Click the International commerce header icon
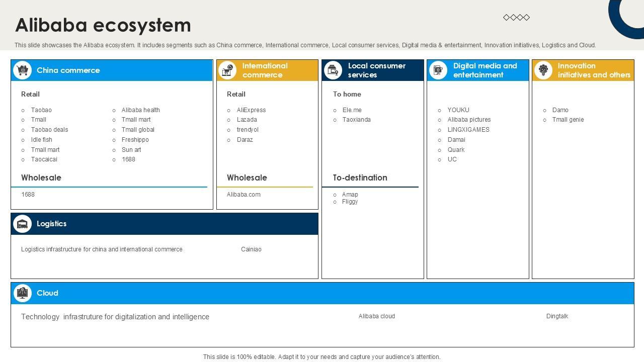644x362 pixels. (227, 70)
